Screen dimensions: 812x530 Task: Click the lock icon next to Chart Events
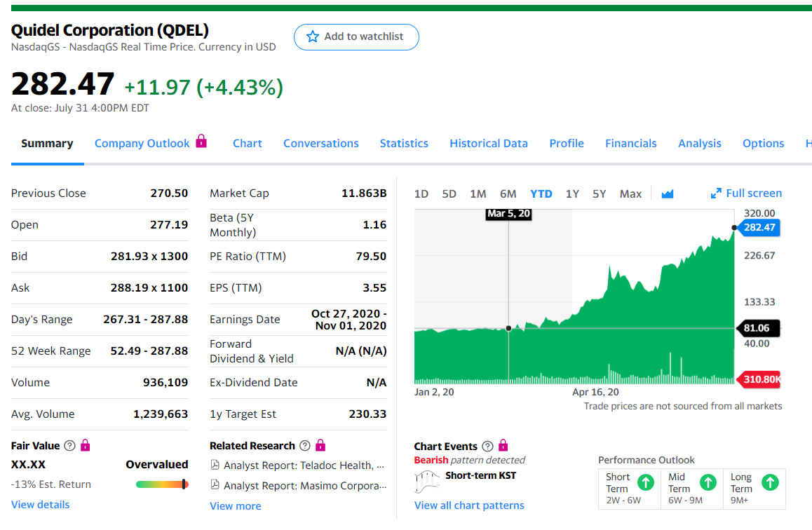click(x=503, y=446)
